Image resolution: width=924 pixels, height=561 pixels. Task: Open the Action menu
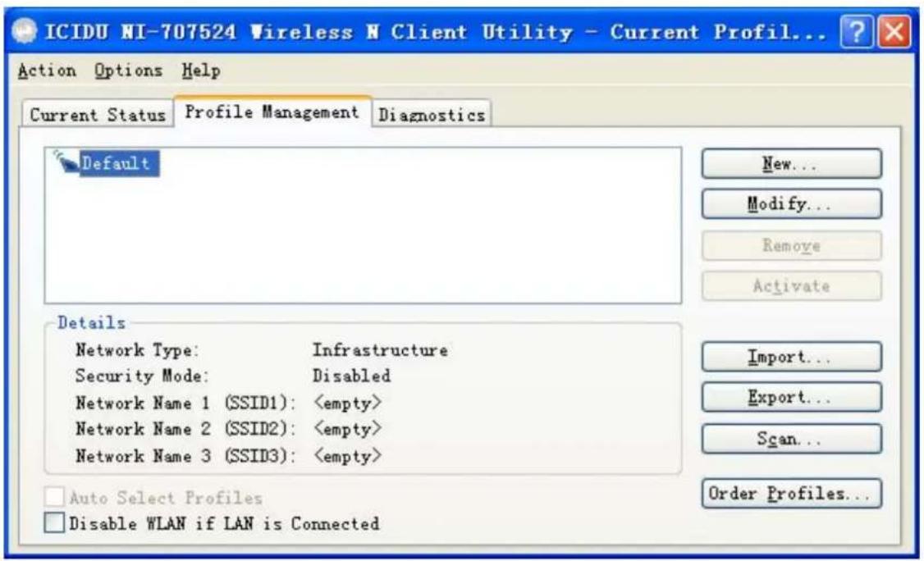point(47,71)
